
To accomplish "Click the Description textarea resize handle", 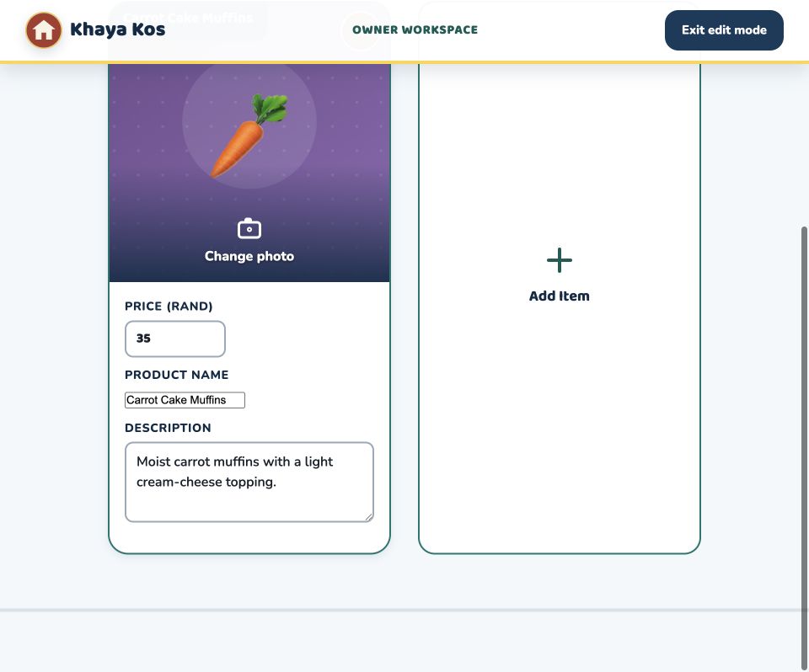I will [369, 517].
